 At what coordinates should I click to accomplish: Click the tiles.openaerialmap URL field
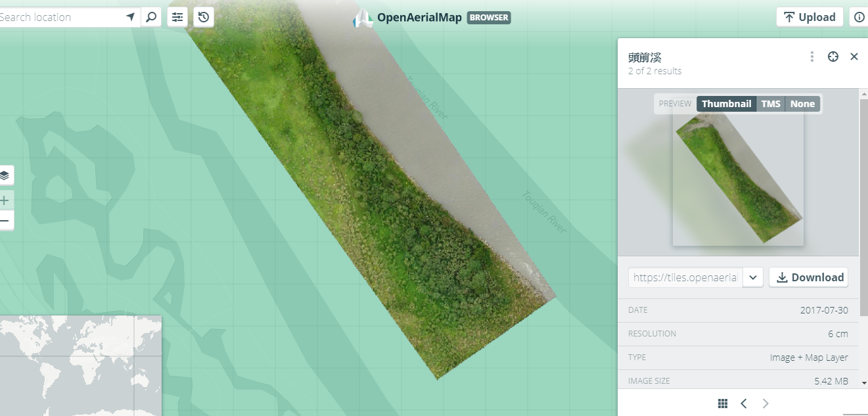click(685, 277)
